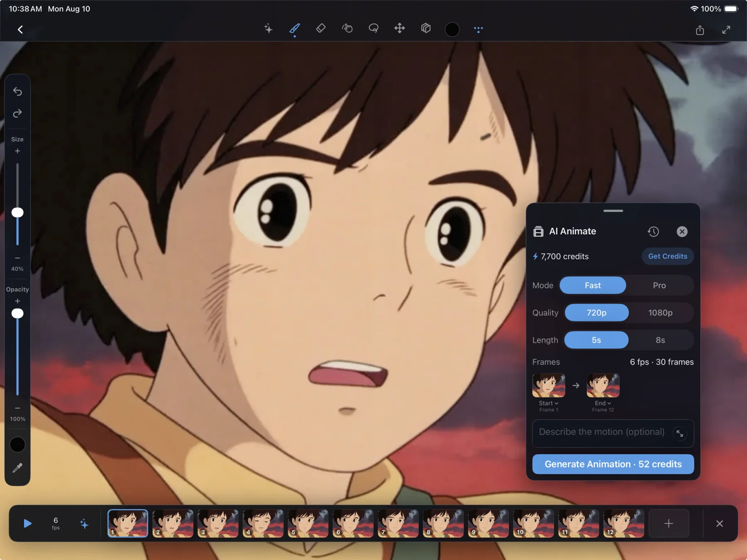The height and width of the screenshot is (560, 747).
Task: Select frame 1 thumbnail in timeline
Action: click(x=128, y=523)
